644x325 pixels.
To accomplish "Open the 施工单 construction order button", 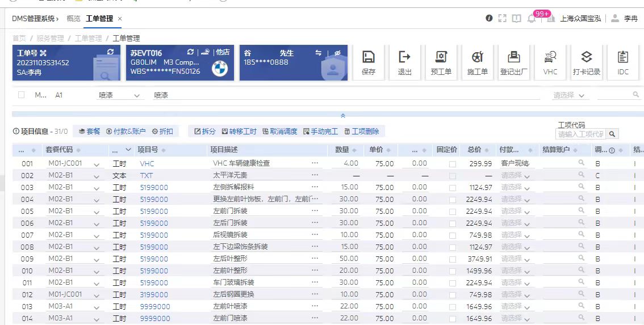I will coord(477,63).
